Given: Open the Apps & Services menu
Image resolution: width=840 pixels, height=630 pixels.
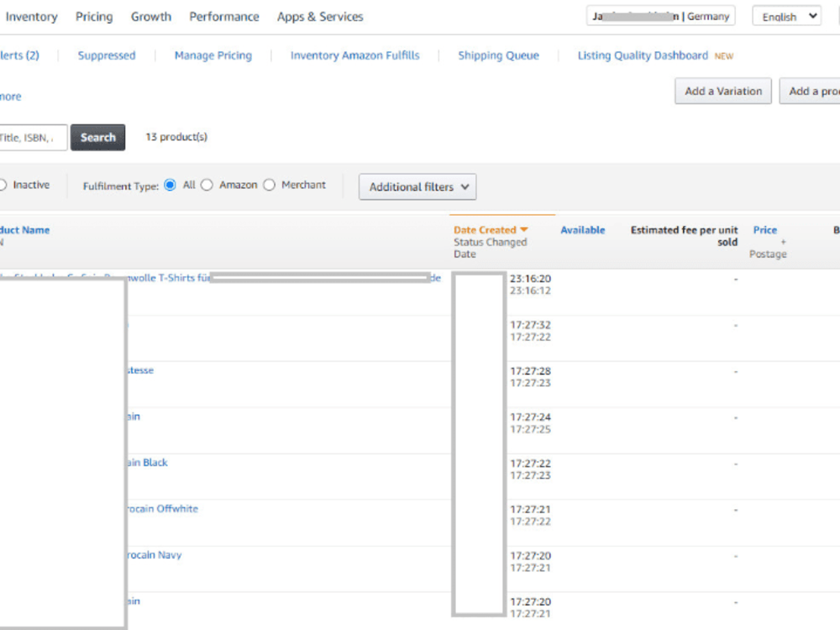Looking at the screenshot, I should 320,17.
